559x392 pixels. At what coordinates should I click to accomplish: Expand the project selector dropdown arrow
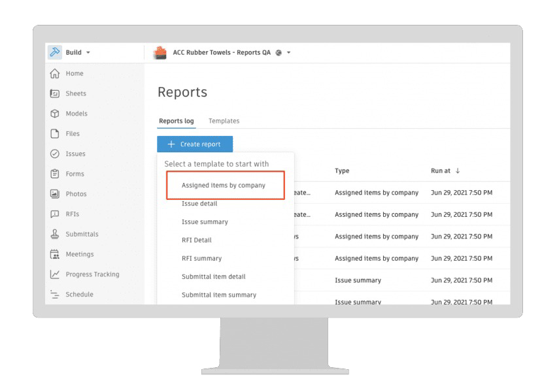[289, 52]
